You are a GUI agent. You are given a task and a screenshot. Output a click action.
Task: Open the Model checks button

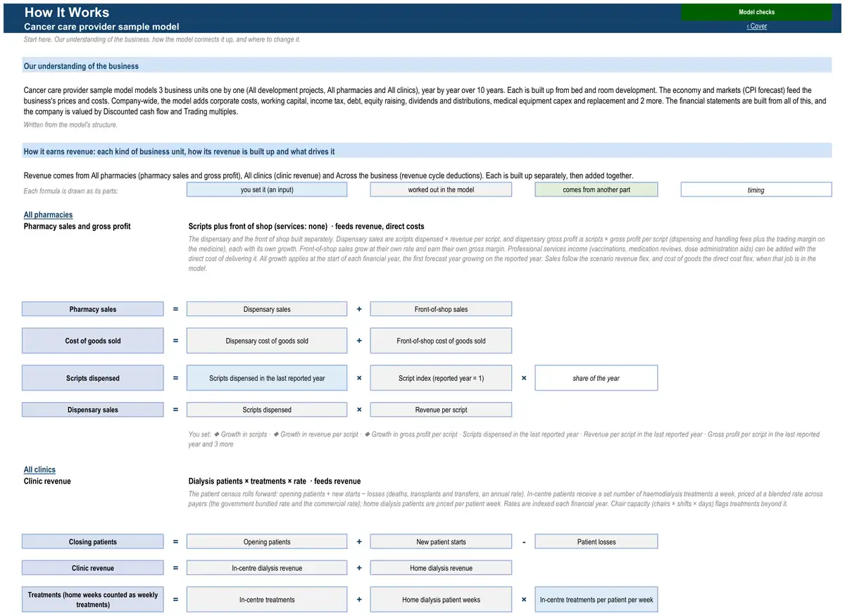click(756, 12)
